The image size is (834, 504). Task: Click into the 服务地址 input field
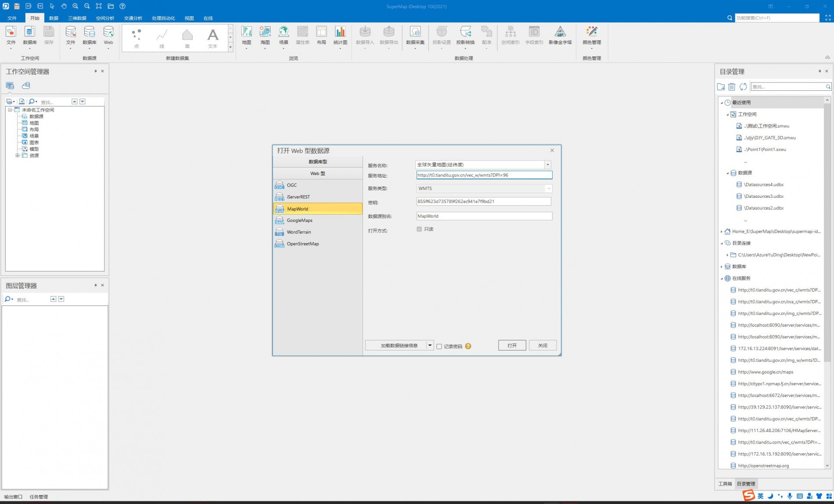(x=484, y=175)
